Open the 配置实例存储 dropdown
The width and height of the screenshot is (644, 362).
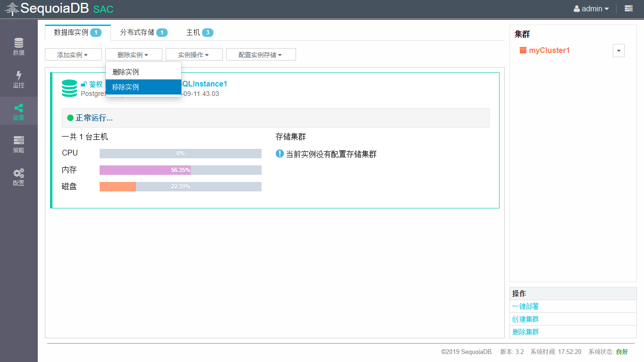click(261, 55)
